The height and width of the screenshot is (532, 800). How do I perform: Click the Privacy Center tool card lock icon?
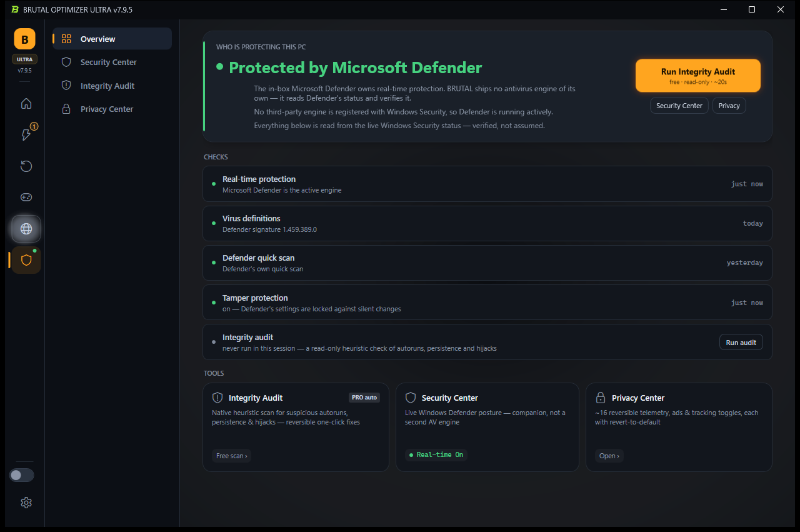[601, 398]
